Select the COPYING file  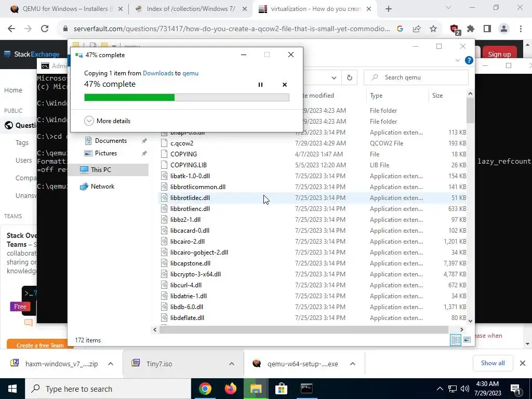(x=183, y=154)
